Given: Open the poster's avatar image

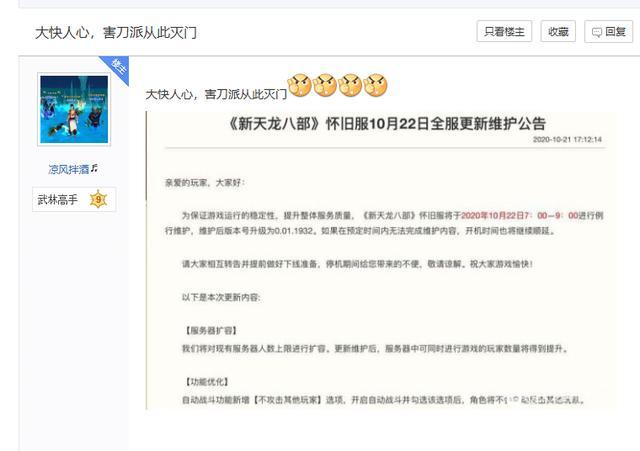Looking at the screenshot, I should [74, 109].
